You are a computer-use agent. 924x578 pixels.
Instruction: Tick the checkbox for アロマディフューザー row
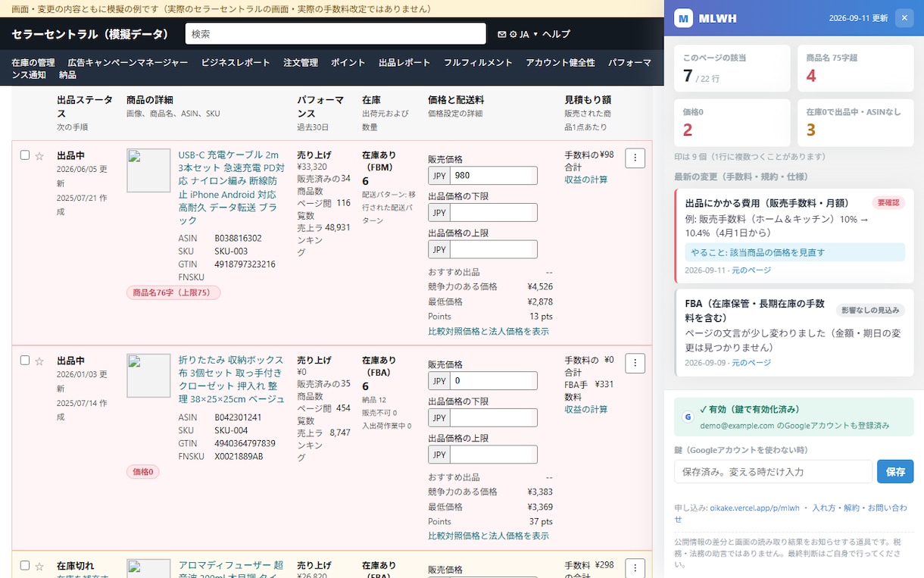25,565
